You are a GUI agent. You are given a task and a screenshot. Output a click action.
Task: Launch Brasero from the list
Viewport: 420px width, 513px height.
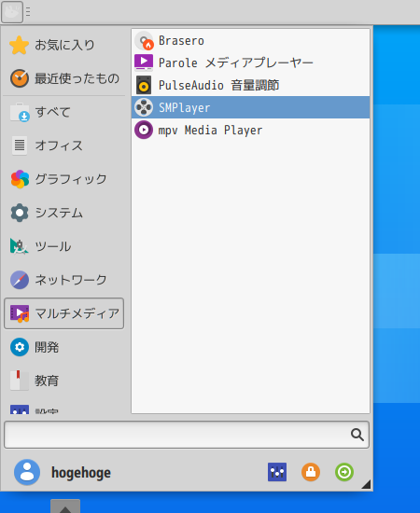tap(250, 40)
